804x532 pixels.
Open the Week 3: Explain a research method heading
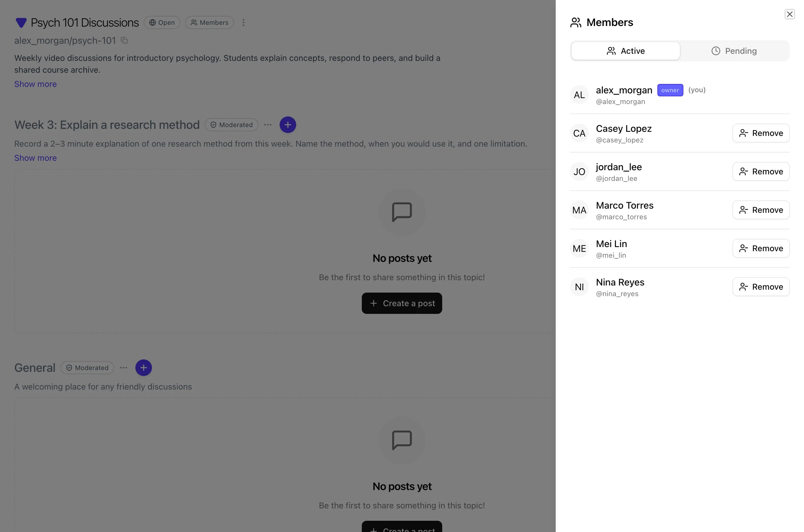click(107, 124)
